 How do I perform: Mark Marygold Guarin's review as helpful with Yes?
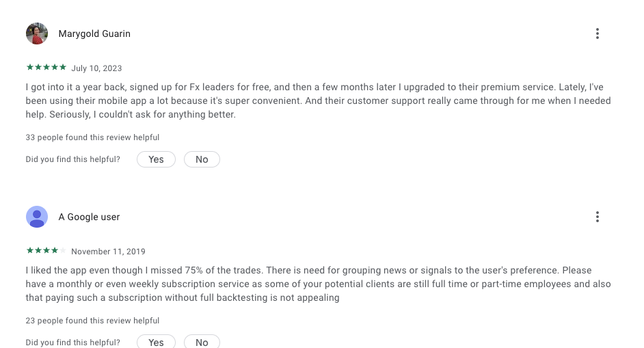point(156,159)
